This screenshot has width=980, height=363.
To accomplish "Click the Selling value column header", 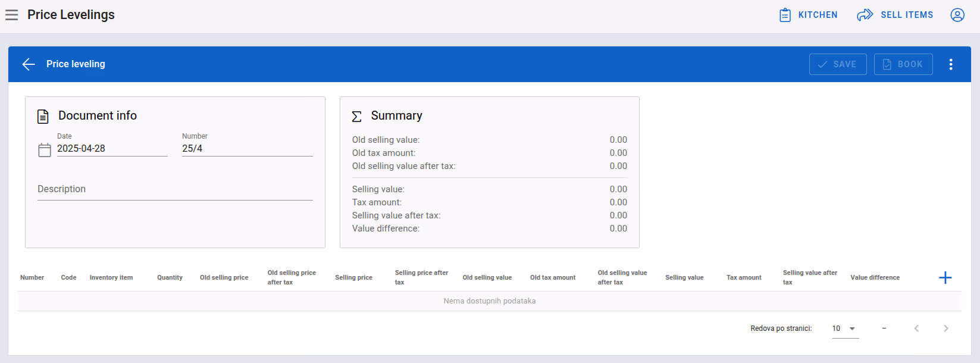I will [x=684, y=277].
